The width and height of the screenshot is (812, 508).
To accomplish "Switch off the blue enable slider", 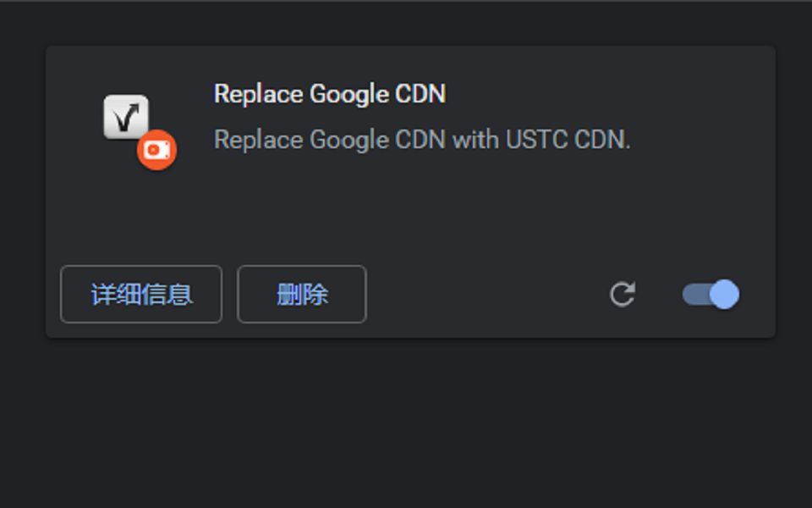I will point(710,295).
